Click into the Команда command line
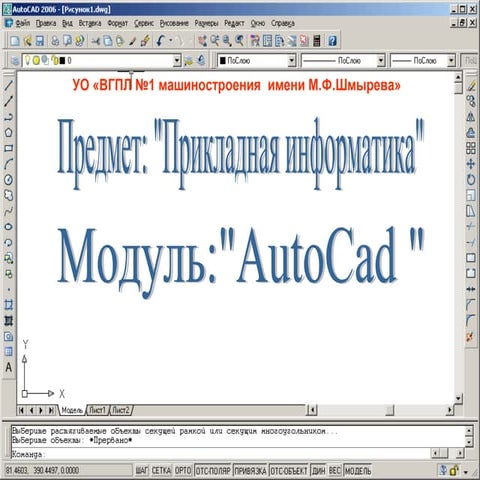Screen dimensions: 480x480 click(220, 454)
